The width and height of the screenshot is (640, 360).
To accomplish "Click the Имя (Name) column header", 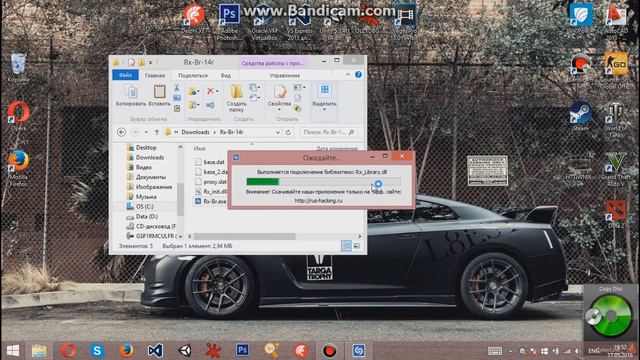I will point(199,149).
